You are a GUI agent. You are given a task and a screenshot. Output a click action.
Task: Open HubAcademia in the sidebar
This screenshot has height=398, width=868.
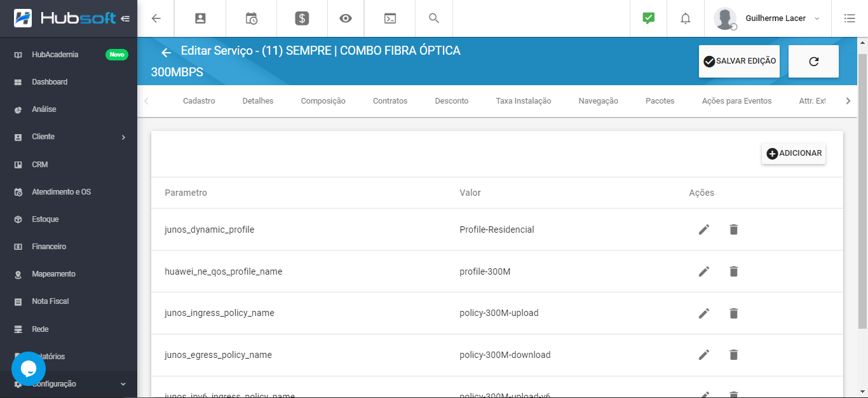point(55,55)
